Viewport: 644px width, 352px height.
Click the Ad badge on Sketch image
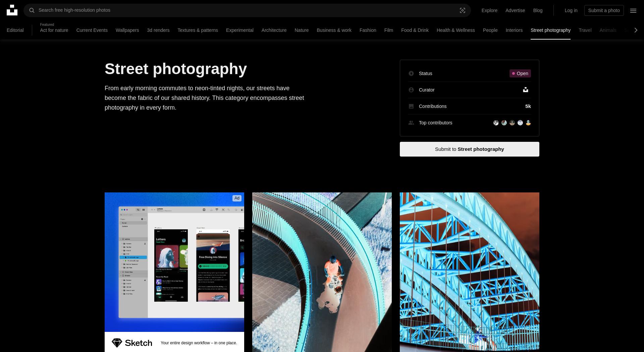pyautogui.click(x=237, y=198)
